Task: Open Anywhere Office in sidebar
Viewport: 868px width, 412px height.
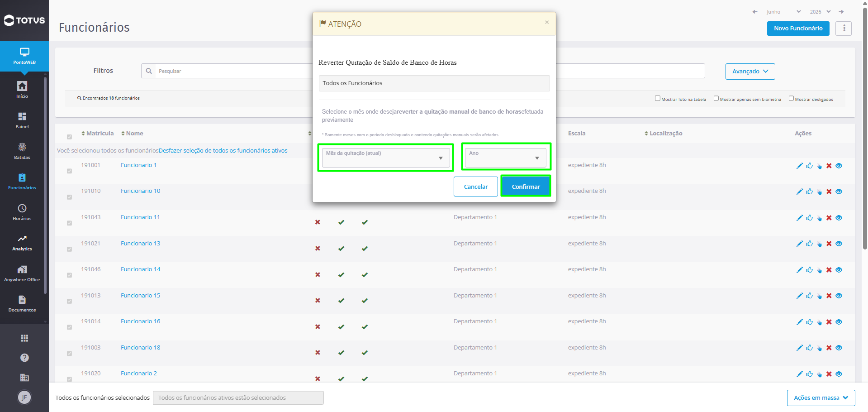Action: [22, 273]
